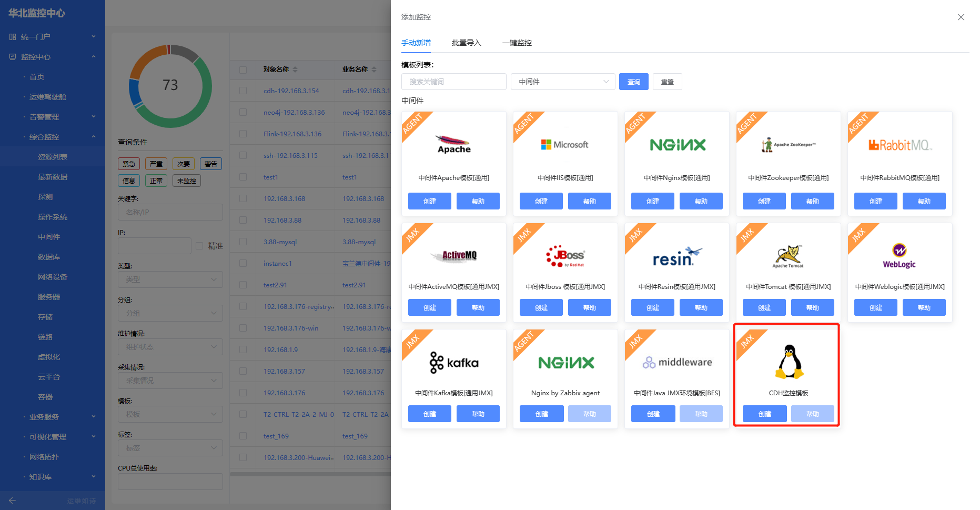The image size is (980, 510).
Task: Sort the 对象名称 column
Action: coord(295,69)
